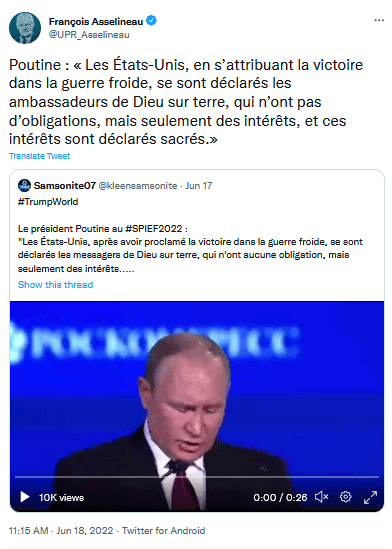The image size is (392, 549).
Task: Click the @kleensamsonite handle
Action: (x=138, y=186)
